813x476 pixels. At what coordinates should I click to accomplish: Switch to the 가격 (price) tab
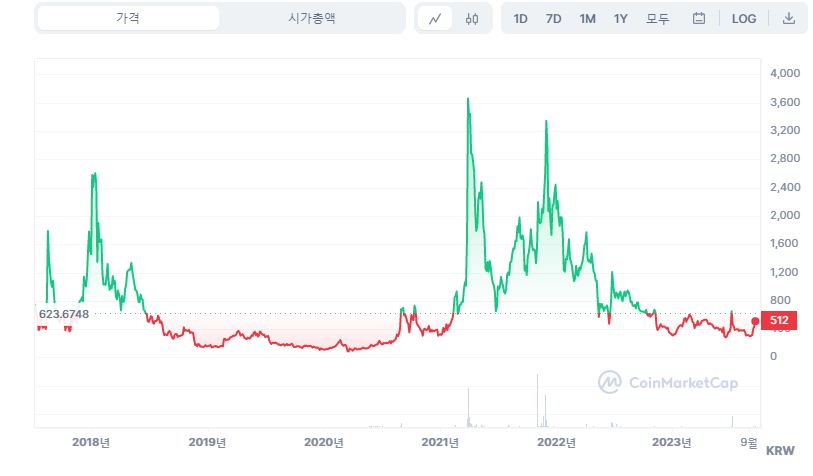click(x=128, y=18)
